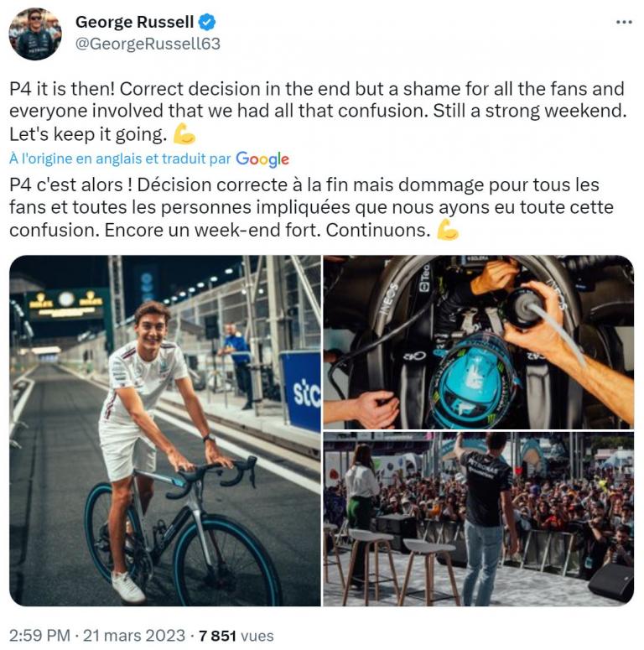Click the 2:59 PM timestamp
This screenshot has width=644, height=650.
(39, 636)
